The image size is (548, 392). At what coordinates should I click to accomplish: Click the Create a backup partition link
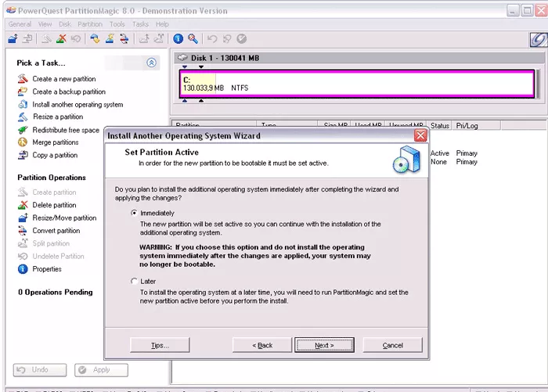coord(69,92)
